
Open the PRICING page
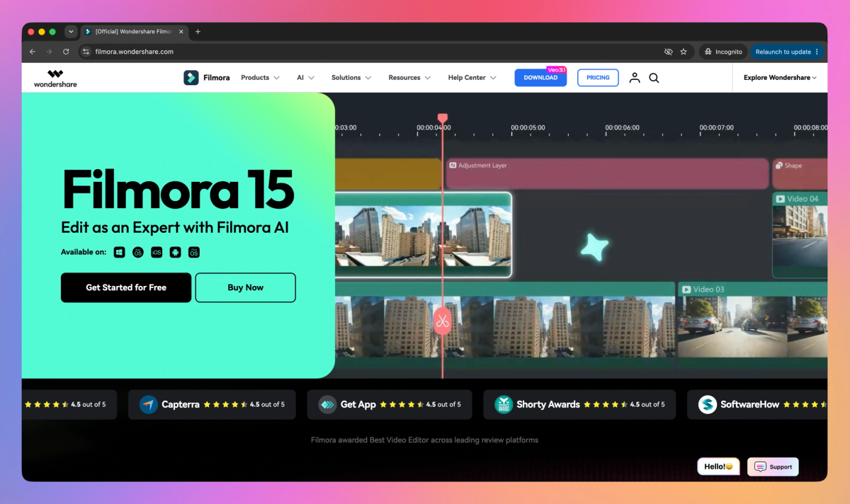point(598,78)
